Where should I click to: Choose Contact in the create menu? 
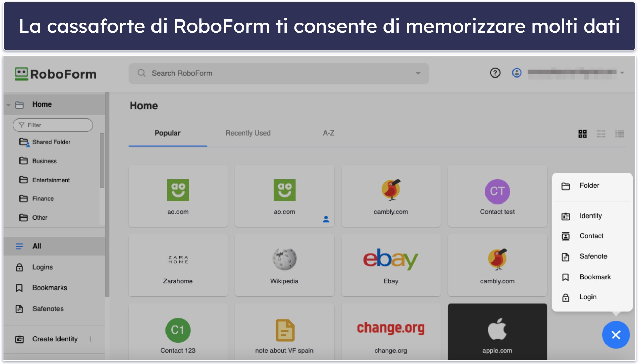(x=592, y=236)
